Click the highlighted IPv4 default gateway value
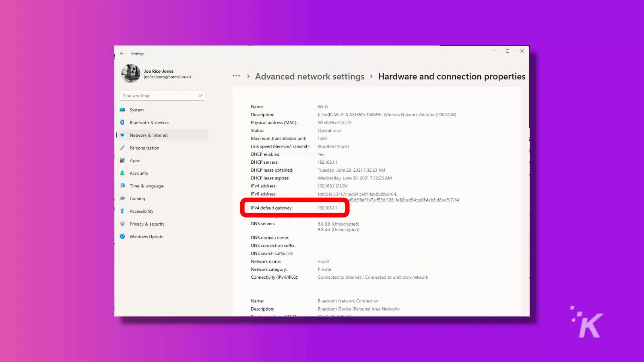644x362 pixels. click(328, 208)
